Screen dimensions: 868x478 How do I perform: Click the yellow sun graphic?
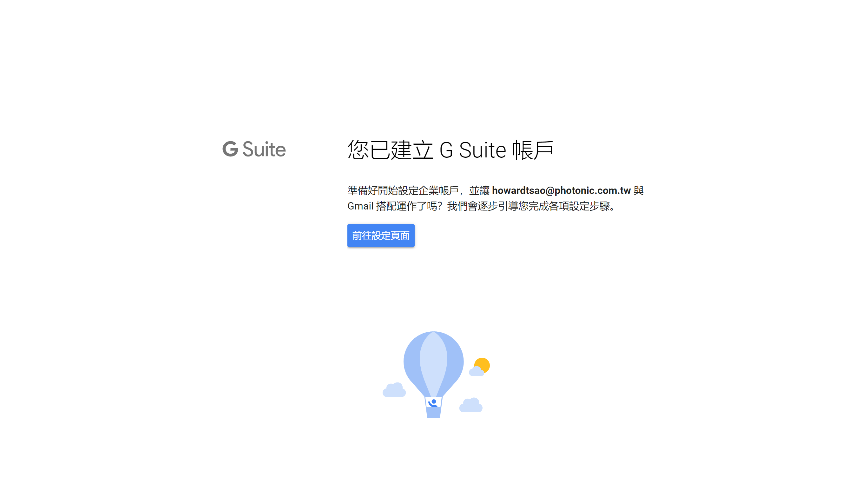tap(483, 365)
